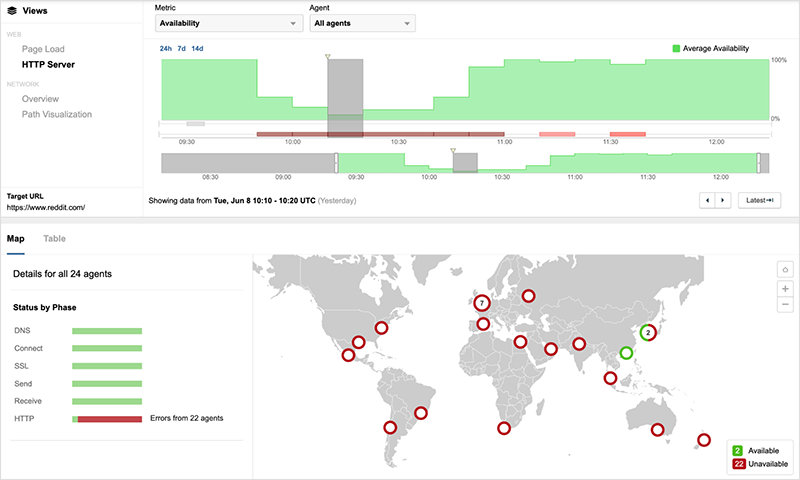
Task: Click the HTTP phase error status bar
Action: click(x=108, y=418)
